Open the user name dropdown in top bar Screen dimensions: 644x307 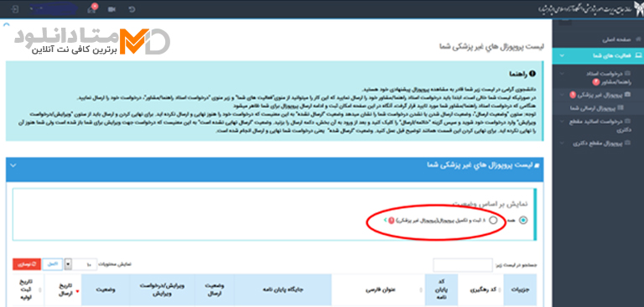(54, 8)
